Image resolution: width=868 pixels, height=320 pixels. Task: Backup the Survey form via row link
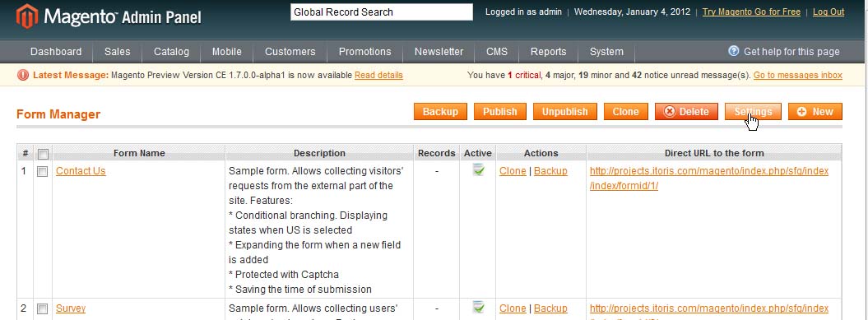click(x=550, y=308)
